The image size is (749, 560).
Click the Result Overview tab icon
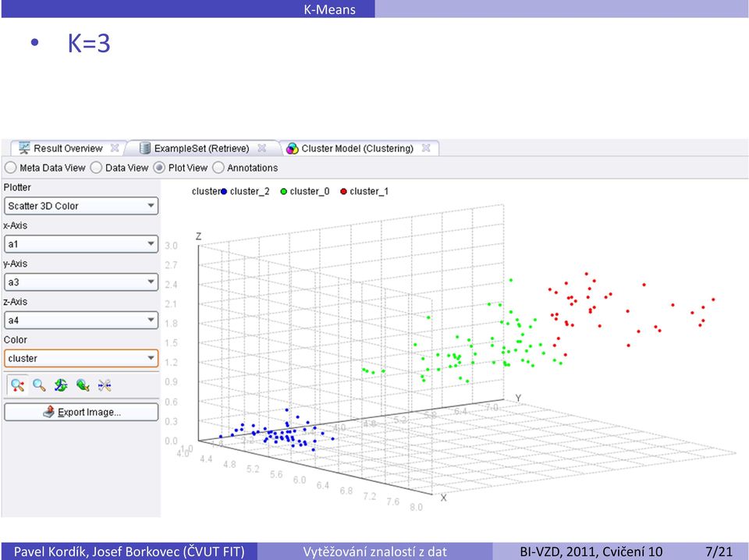[x=24, y=148]
